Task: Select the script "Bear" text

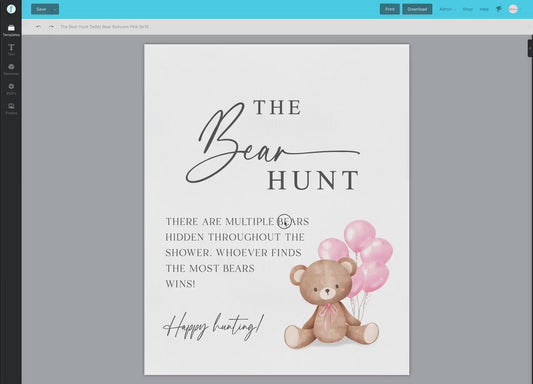Action: coord(273,143)
